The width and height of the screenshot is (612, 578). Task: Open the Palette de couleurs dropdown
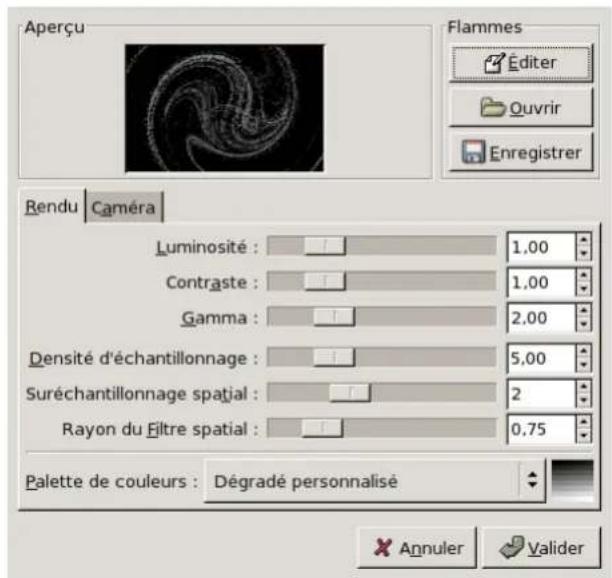pyautogui.click(x=375, y=481)
